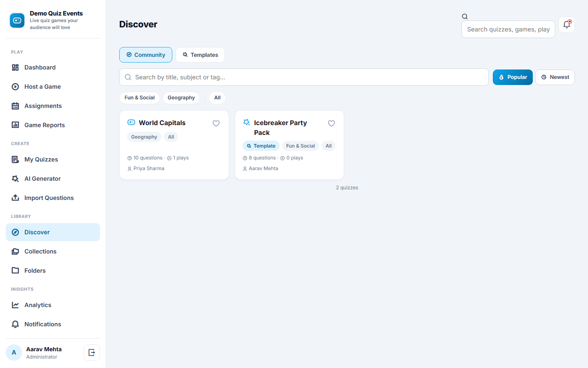Viewport: 588px width, 368px height.
Task: Open Import Questions page
Action: tap(53, 198)
